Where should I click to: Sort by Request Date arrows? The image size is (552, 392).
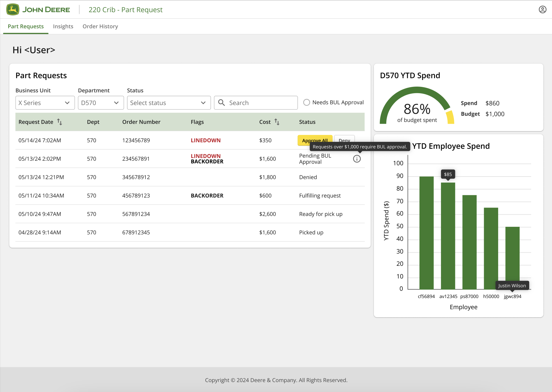60,122
